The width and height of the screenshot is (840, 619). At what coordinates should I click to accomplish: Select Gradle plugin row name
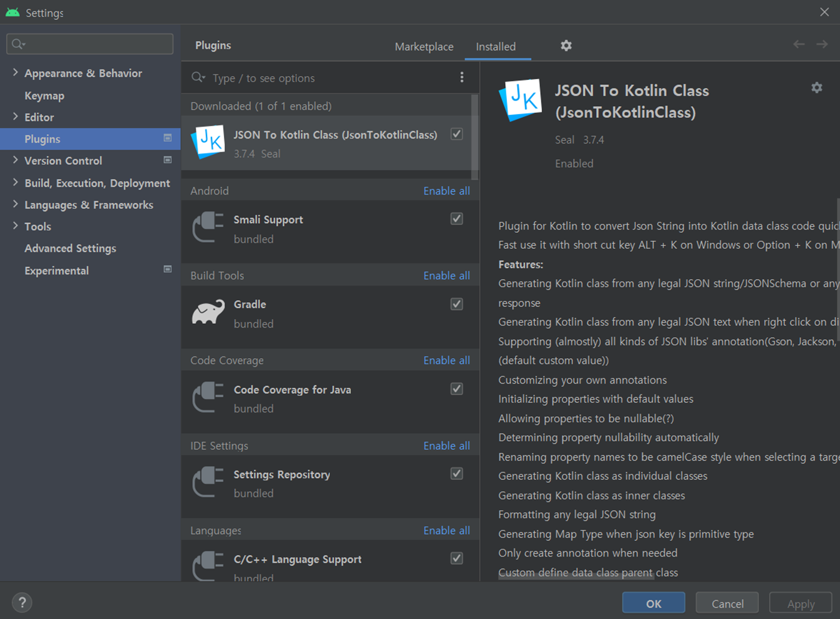click(250, 305)
